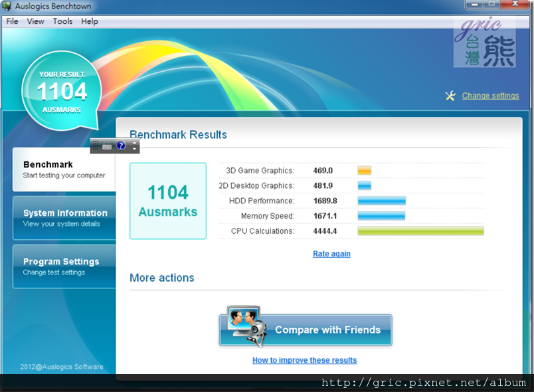Click the blue HDD Performance bar
The width and height of the screenshot is (534, 392).
382,201
